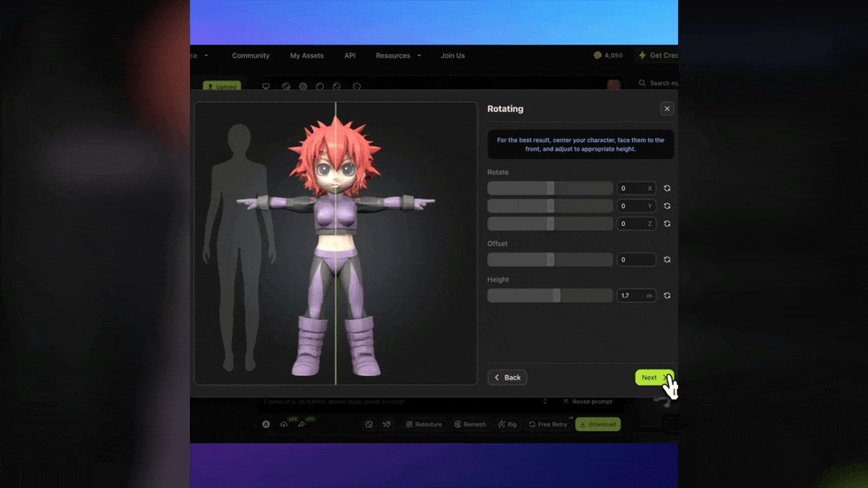Viewport: 868px width, 488px height.
Task: Click the solid gray sphere shading icon
Action: (x=303, y=87)
